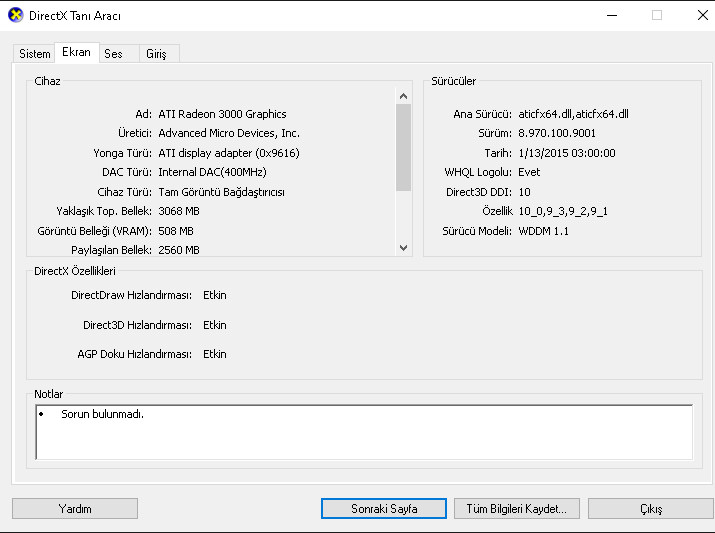Click the 2560 MB shared memory value

click(179, 250)
